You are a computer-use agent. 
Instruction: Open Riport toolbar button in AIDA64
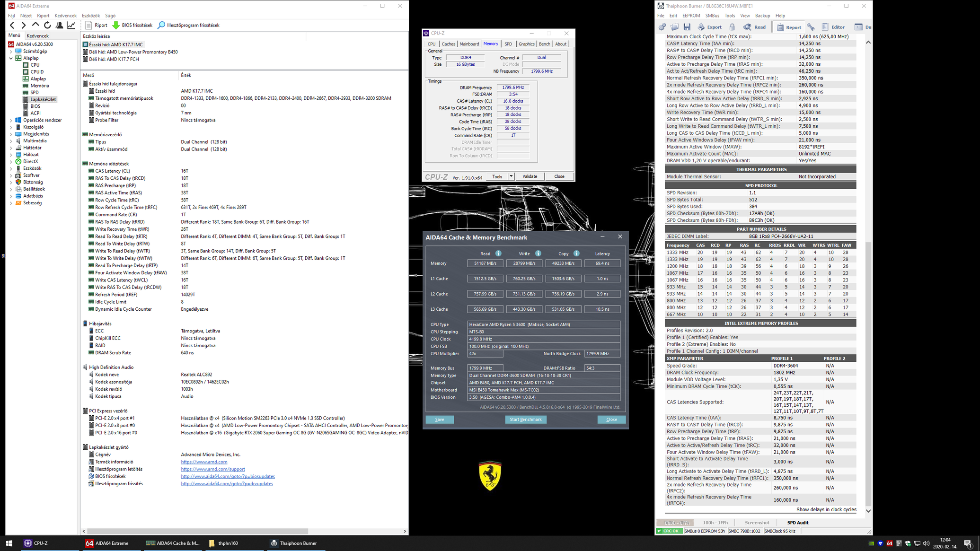[x=96, y=25]
